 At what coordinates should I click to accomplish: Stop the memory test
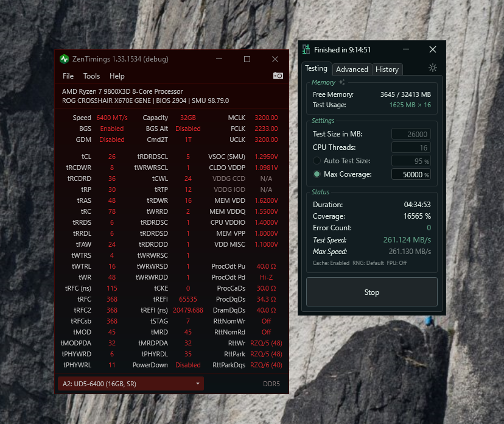[x=372, y=292]
